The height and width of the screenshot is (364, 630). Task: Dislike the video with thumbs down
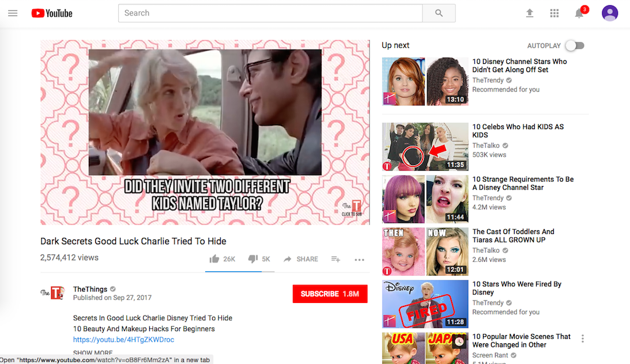[x=252, y=259]
